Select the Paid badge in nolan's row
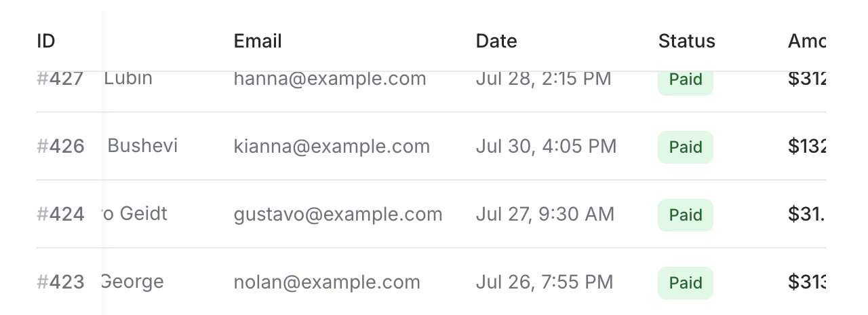 coord(685,283)
